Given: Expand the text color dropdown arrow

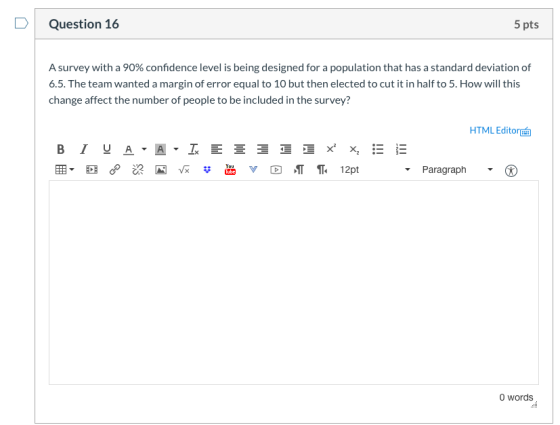Looking at the screenshot, I should [144, 149].
